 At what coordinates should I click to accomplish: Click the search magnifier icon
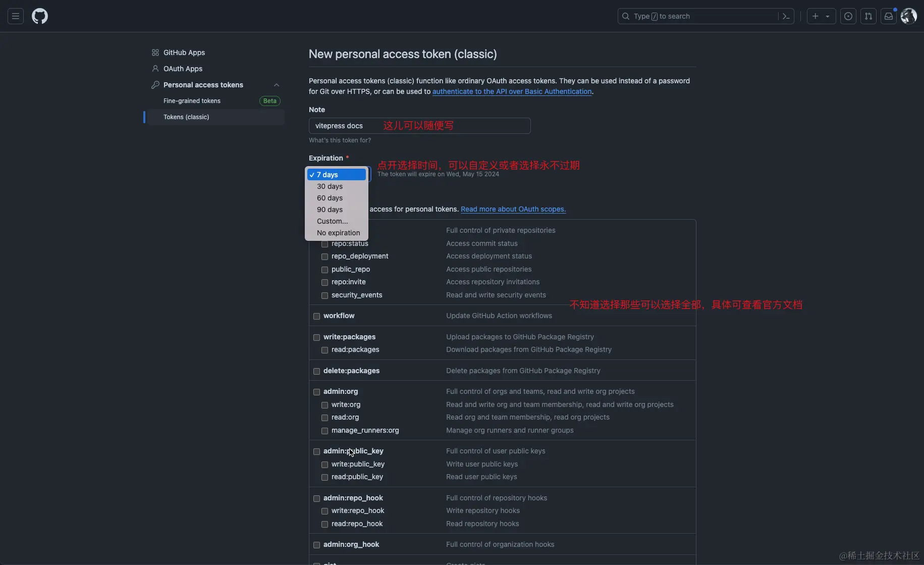coord(626,16)
